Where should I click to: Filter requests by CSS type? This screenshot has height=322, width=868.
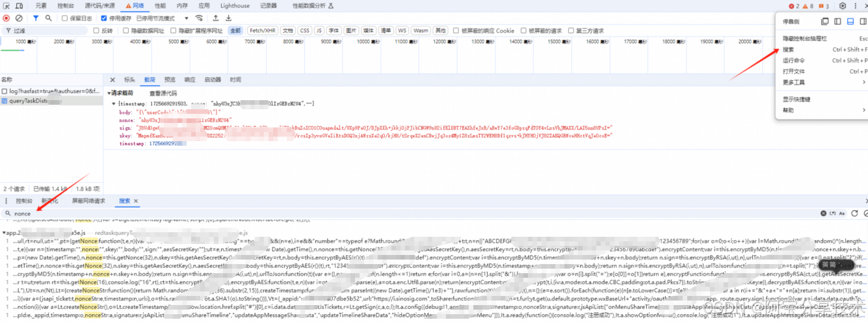coord(304,31)
